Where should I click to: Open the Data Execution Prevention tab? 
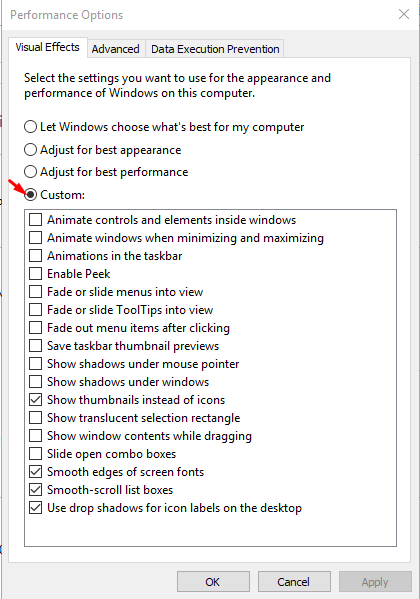point(215,49)
